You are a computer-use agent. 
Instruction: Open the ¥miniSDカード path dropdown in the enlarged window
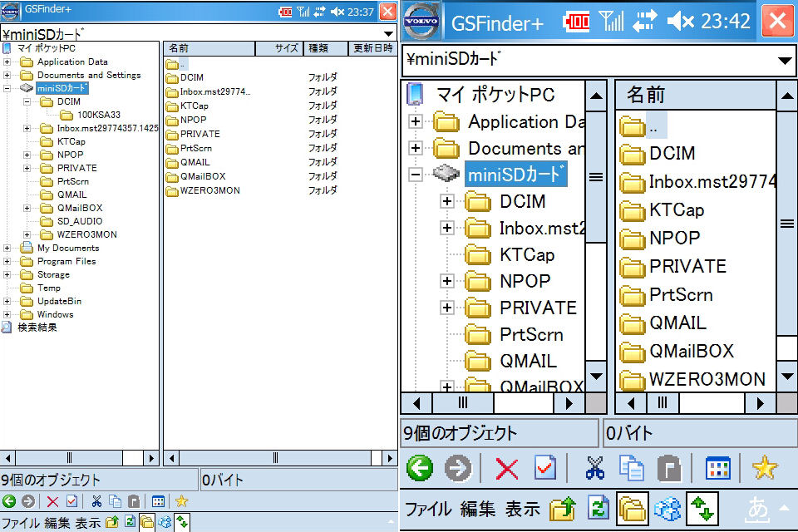(784, 61)
